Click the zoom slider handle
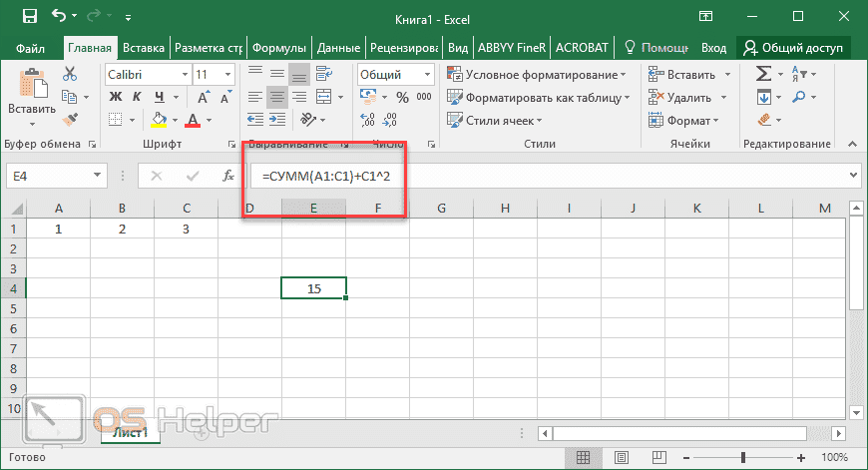This screenshot has height=470, width=868. pos(743,457)
